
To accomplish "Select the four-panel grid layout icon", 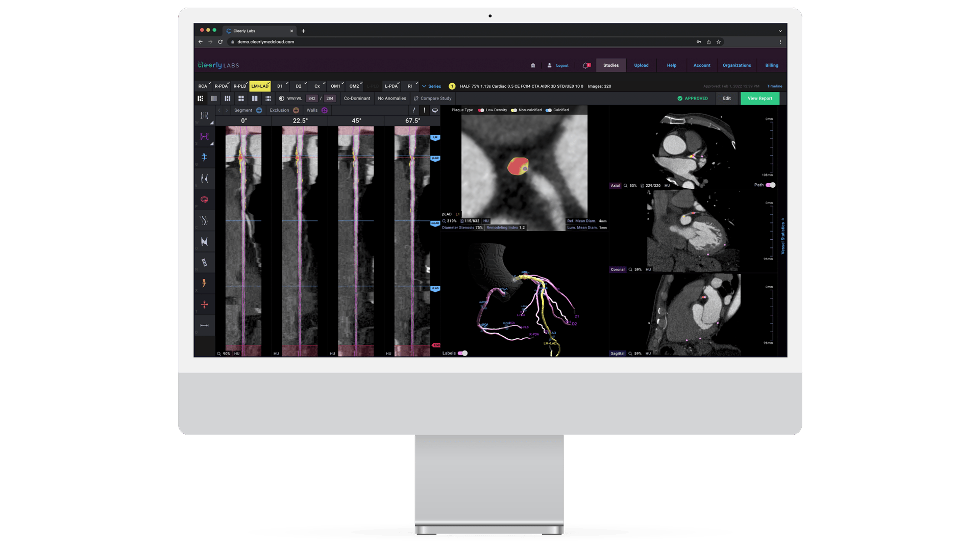I will (x=241, y=98).
